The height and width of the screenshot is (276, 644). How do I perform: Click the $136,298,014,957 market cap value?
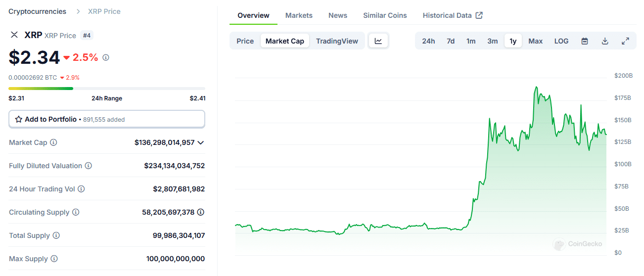click(x=165, y=142)
